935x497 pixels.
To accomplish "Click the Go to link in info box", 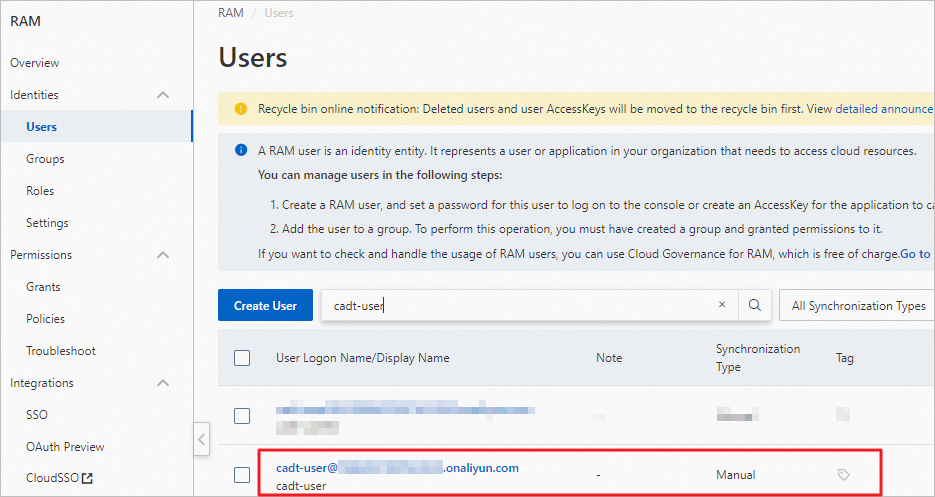I will click(917, 254).
